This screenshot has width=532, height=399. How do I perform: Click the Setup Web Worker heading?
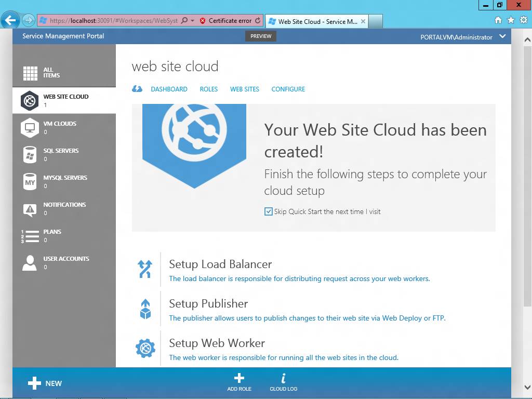click(217, 343)
